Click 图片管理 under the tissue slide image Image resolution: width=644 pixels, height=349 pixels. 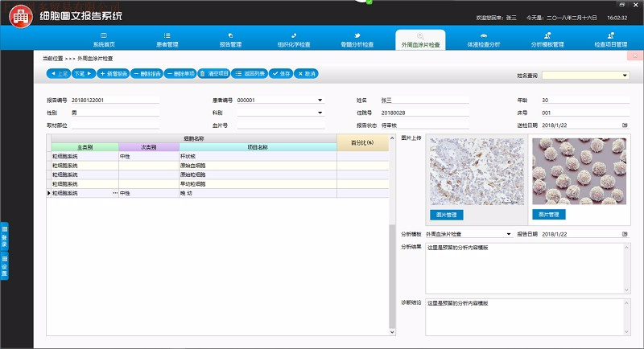click(447, 215)
